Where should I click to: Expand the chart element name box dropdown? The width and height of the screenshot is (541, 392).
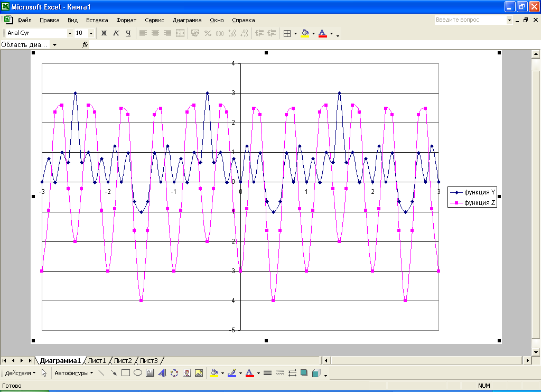(54, 45)
